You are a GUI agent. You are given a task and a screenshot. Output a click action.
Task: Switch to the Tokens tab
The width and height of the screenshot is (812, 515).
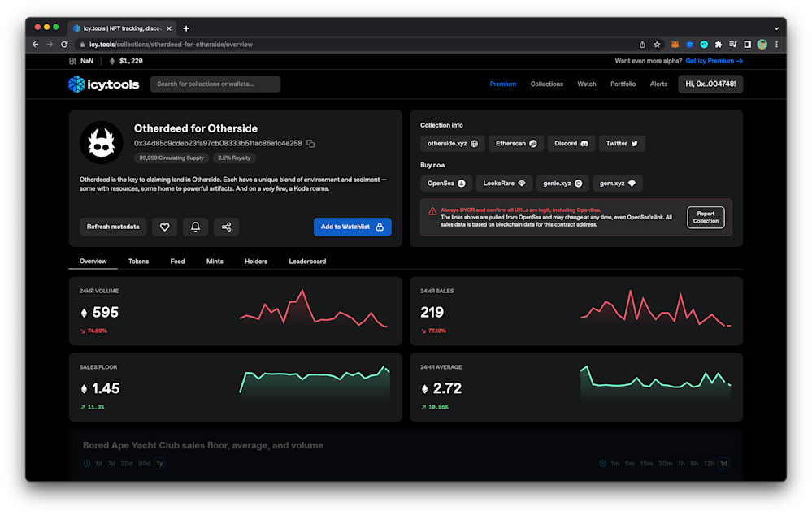pos(138,262)
